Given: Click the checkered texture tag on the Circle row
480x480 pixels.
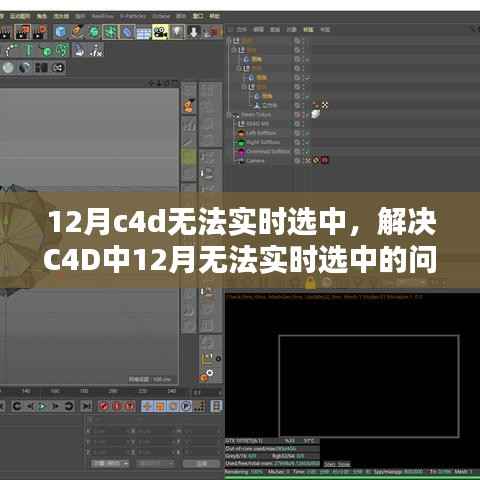Looking at the screenshot, I should click(x=324, y=105).
